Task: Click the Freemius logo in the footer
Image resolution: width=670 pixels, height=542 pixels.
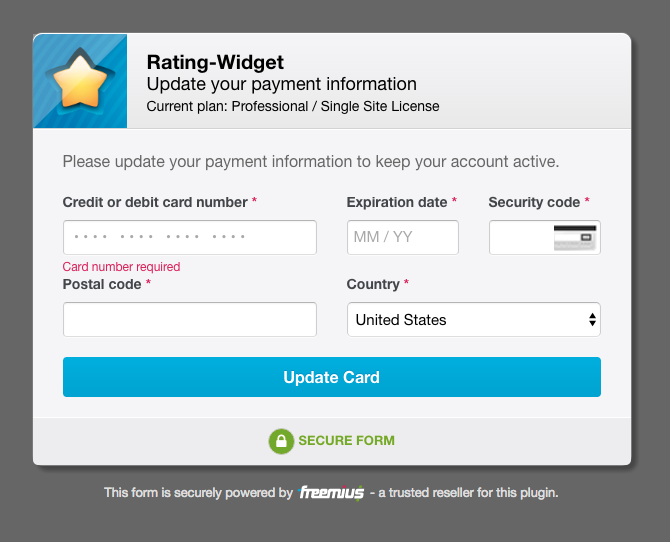Action: (331, 493)
